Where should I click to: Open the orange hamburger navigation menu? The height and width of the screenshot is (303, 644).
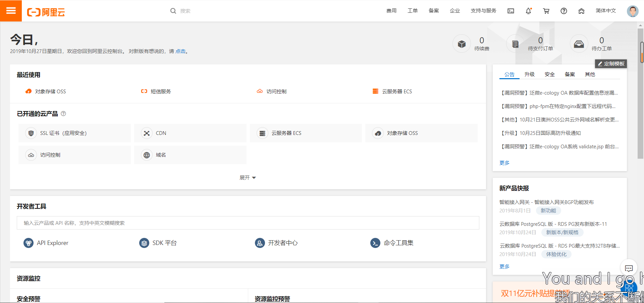click(x=11, y=11)
